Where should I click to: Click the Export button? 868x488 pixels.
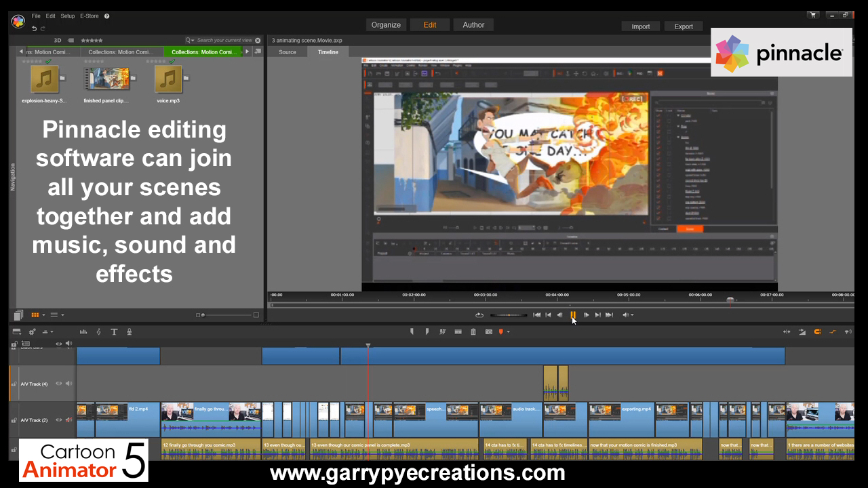pyautogui.click(x=684, y=26)
